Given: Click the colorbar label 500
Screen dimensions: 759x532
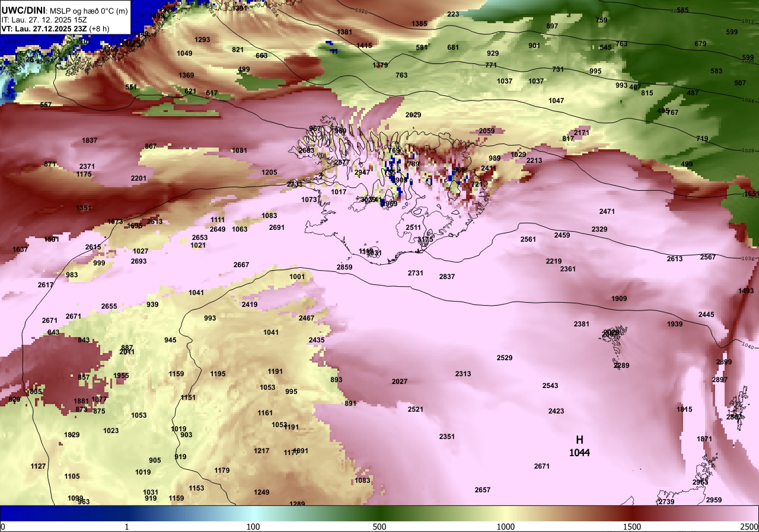Looking at the screenshot, I should 379,527.
